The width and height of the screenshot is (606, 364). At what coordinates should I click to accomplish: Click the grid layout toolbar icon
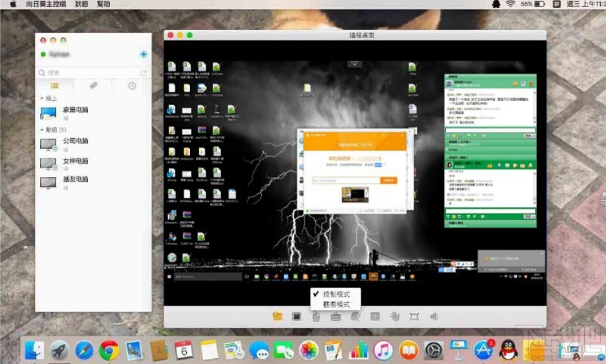375,317
